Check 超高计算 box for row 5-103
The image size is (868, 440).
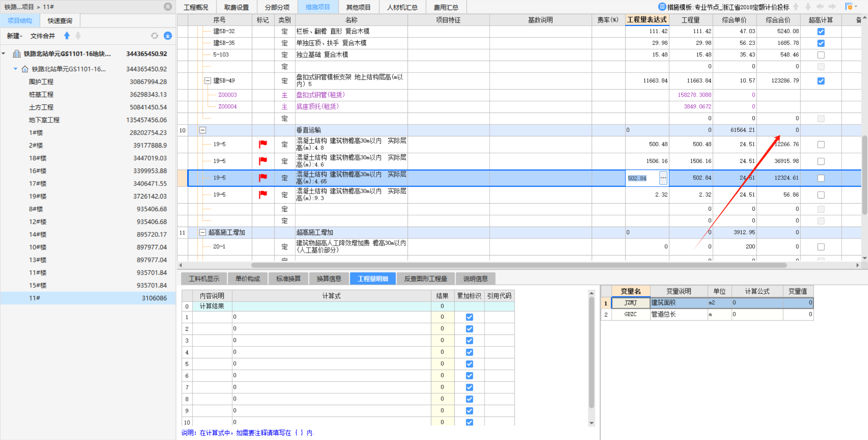point(821,55)
